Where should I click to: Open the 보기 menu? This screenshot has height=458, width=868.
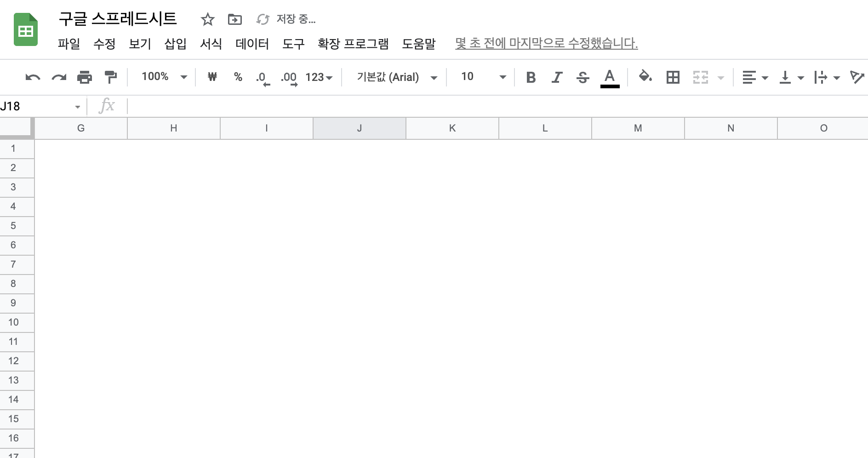click(140, 44)
